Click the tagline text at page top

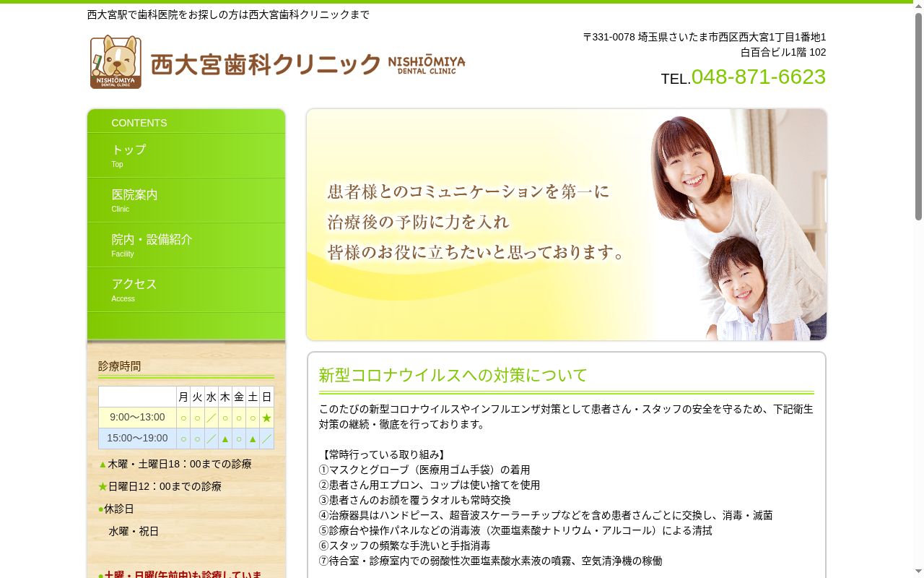pyautogui.click(x=228, y=14)
